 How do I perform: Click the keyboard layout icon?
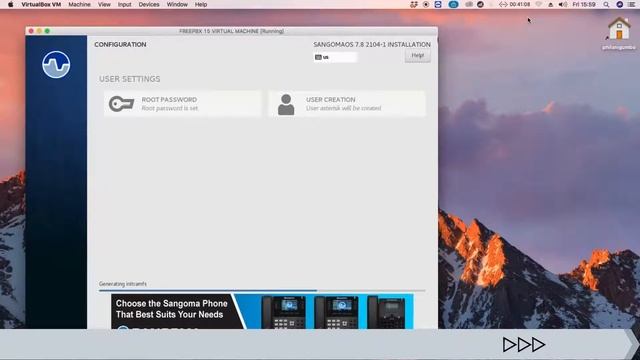[318, 57]
